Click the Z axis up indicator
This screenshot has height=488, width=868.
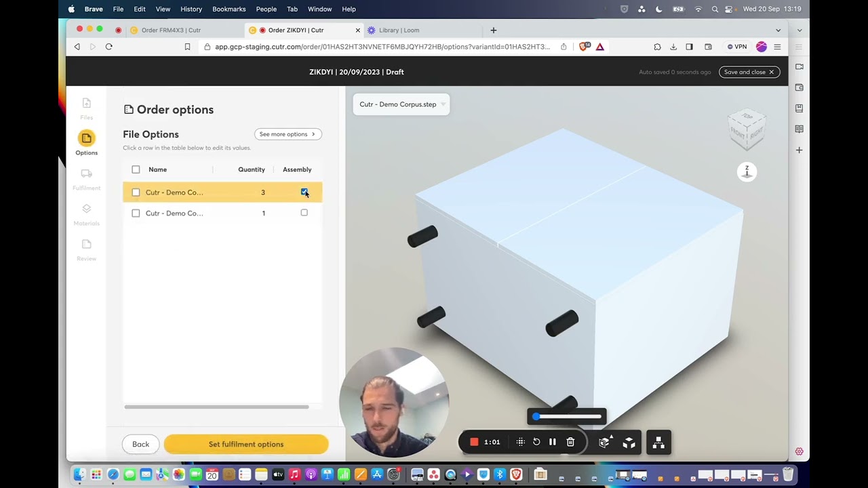click(747, 171)
